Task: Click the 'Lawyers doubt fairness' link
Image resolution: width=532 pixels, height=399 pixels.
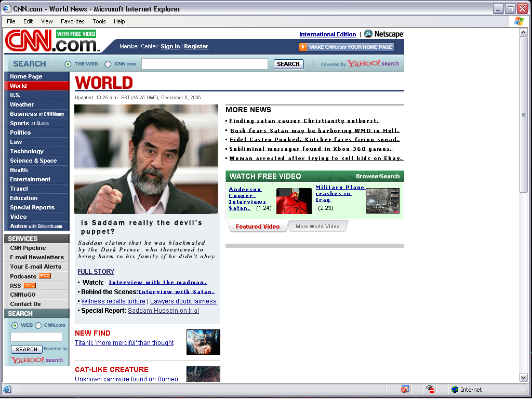Action: (183, 301)
